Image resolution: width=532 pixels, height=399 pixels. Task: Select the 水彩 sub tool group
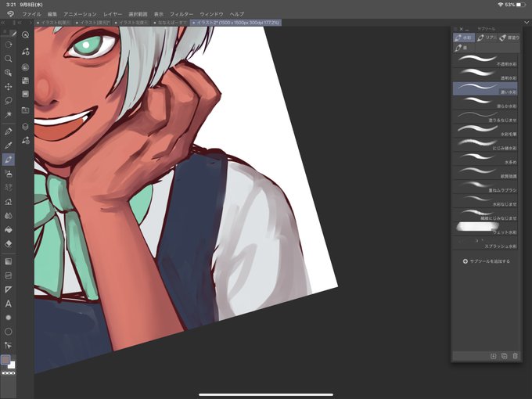point(464,38)
